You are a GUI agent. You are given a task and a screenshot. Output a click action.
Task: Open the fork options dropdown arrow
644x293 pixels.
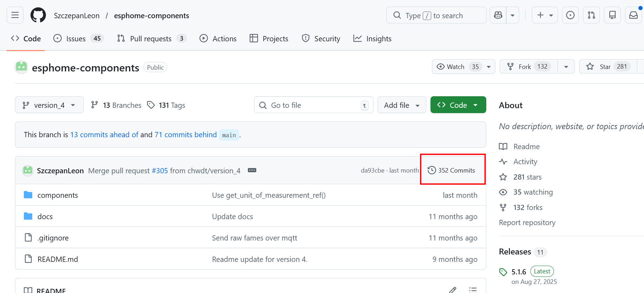pos(566,67)
